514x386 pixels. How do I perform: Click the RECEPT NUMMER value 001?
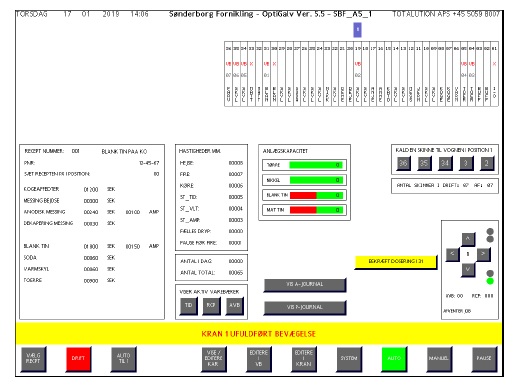[x=76, y=151]
